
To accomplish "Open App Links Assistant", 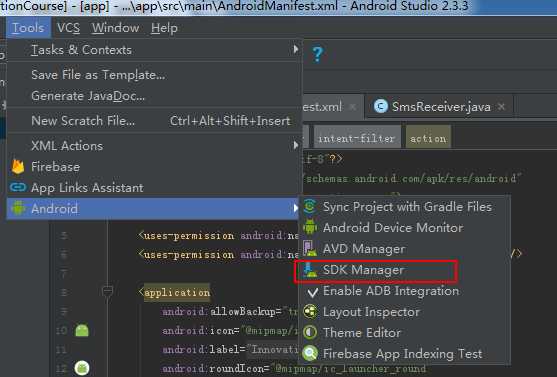I will coord(155,188).
